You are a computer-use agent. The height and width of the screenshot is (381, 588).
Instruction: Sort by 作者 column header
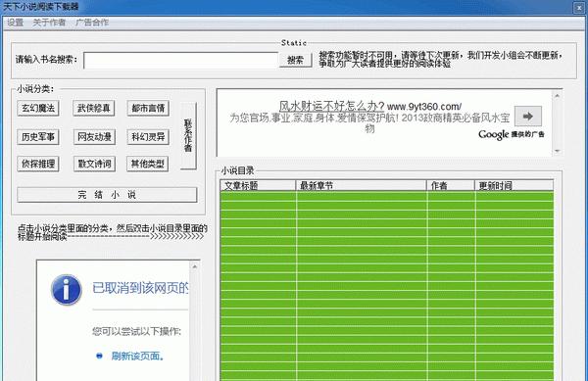tap(451, 185)
